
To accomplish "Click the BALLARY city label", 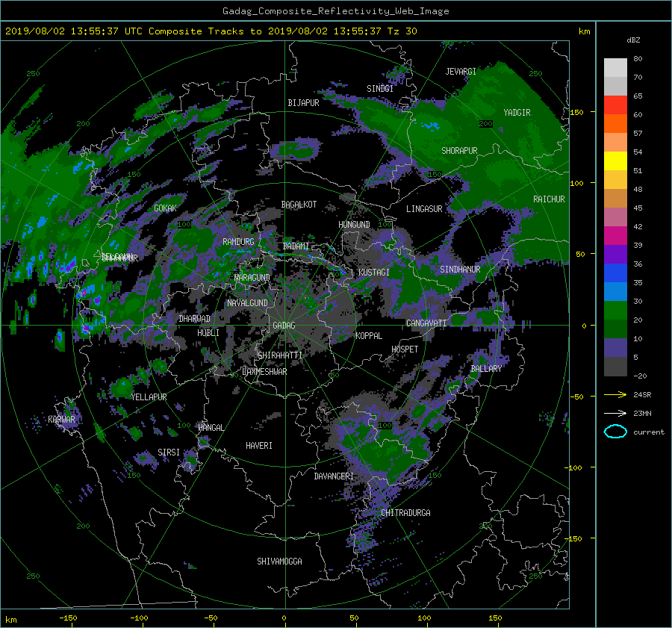I will [486, 369].
